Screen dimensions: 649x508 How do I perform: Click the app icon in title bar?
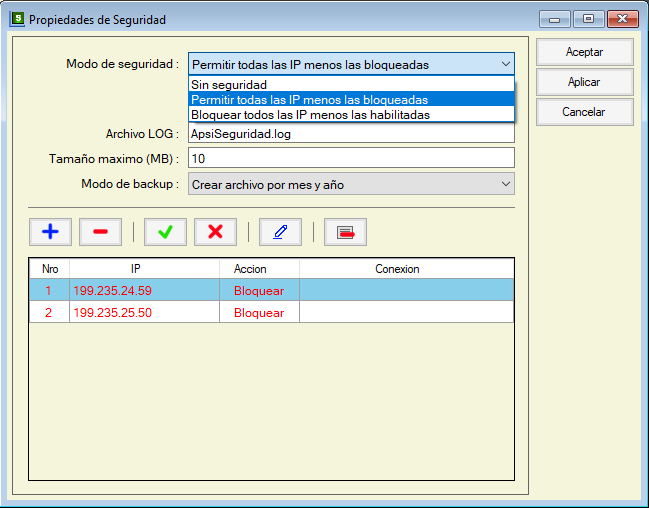pyautogui.click(x=16, y=19)
